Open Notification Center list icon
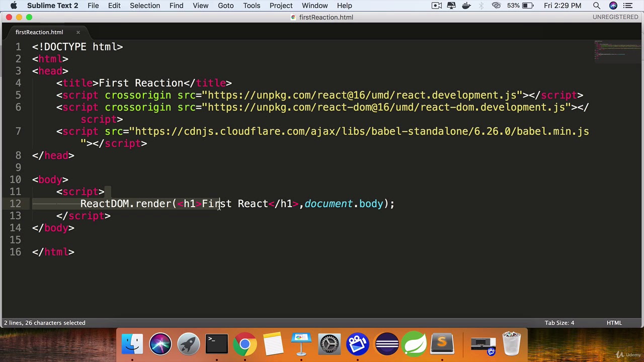This screenshot has width=644, height=362. (x=628, y=6)
